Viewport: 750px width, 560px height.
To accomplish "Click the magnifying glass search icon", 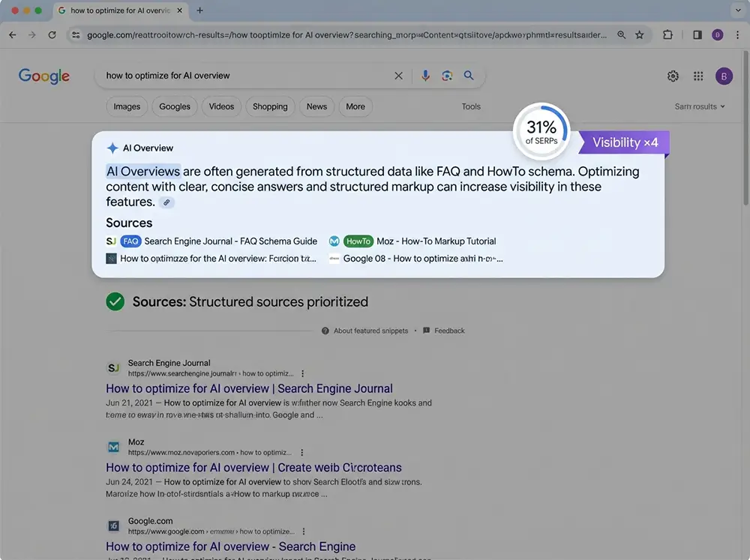I will click(469, 76).
